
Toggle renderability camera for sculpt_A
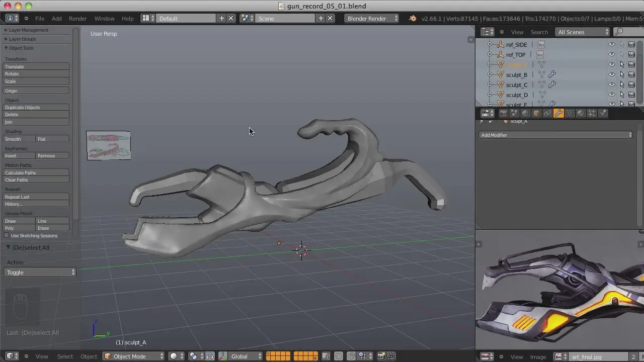(631, 64)
